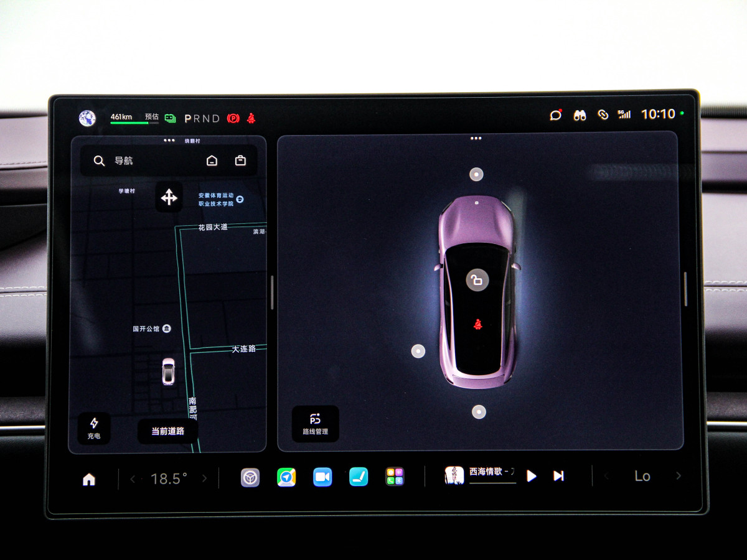747x560 pixels.
Task: Open 路线管理 route management
Action: click(315, 424)
